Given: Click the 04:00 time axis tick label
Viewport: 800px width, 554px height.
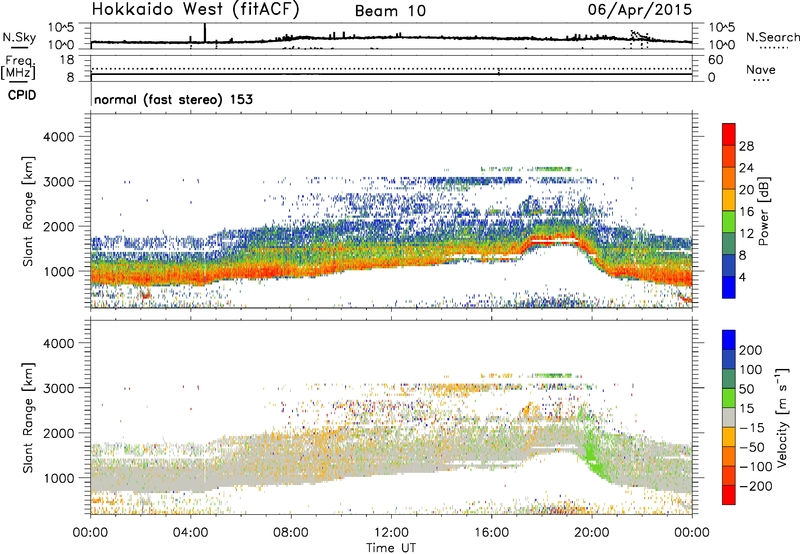Looking at the screenshot, I should point(191,533).
